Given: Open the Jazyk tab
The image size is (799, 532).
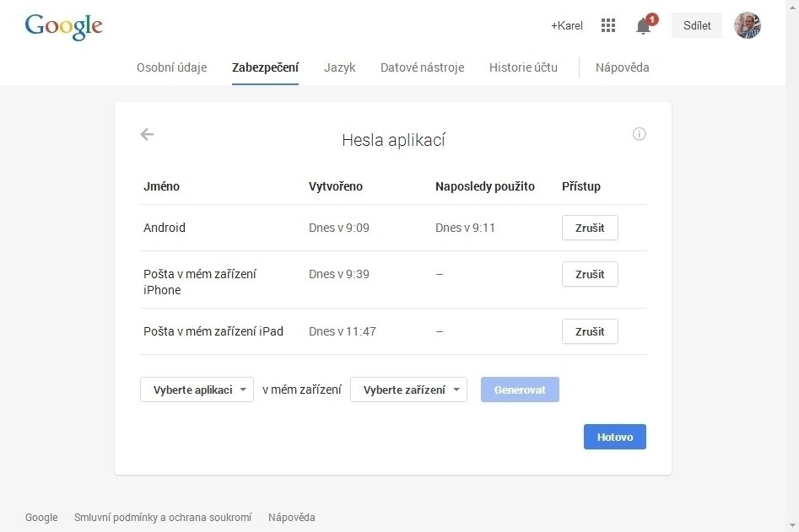Looking at the screenshot, I should click(x=339, y=67).
